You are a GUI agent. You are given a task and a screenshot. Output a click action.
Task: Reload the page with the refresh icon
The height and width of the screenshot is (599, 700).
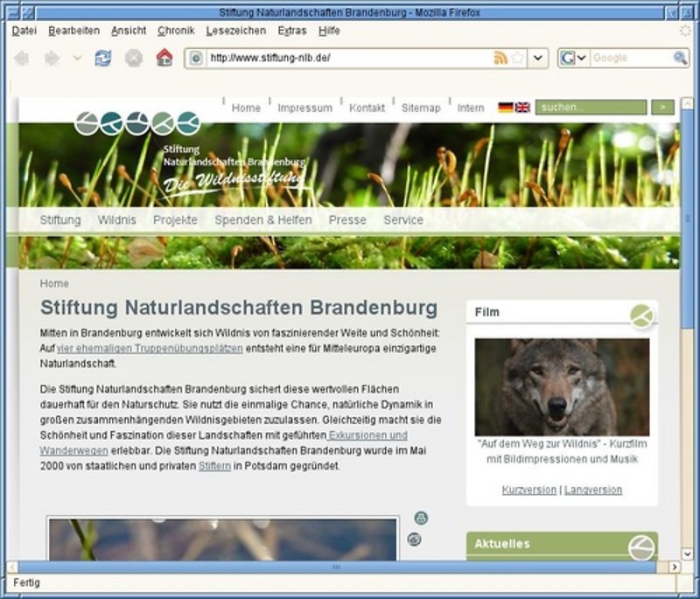coord(103,58)
